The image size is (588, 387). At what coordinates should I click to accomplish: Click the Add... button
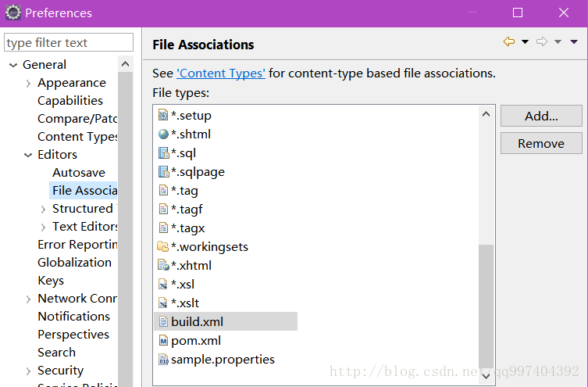[541, 116]
